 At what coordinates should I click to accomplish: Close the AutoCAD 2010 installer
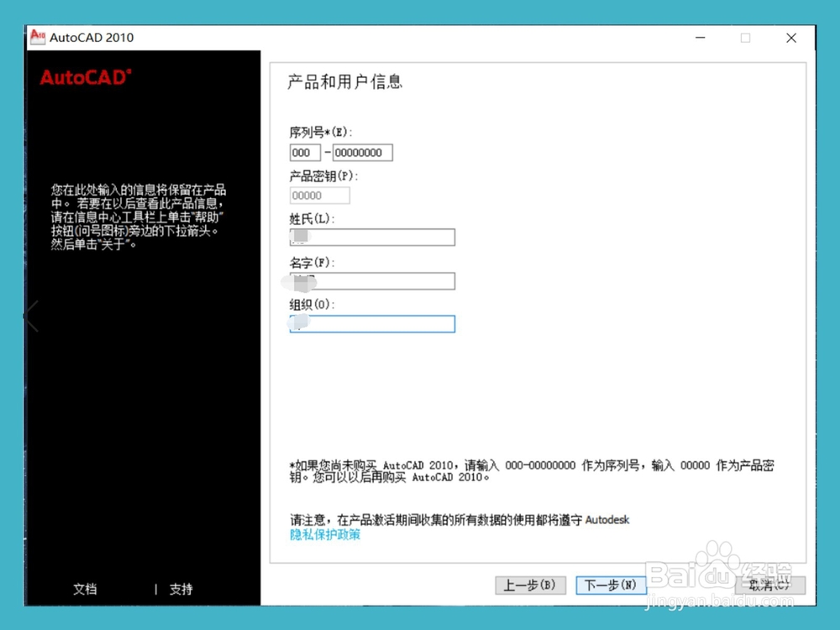[x=790, y=38]
